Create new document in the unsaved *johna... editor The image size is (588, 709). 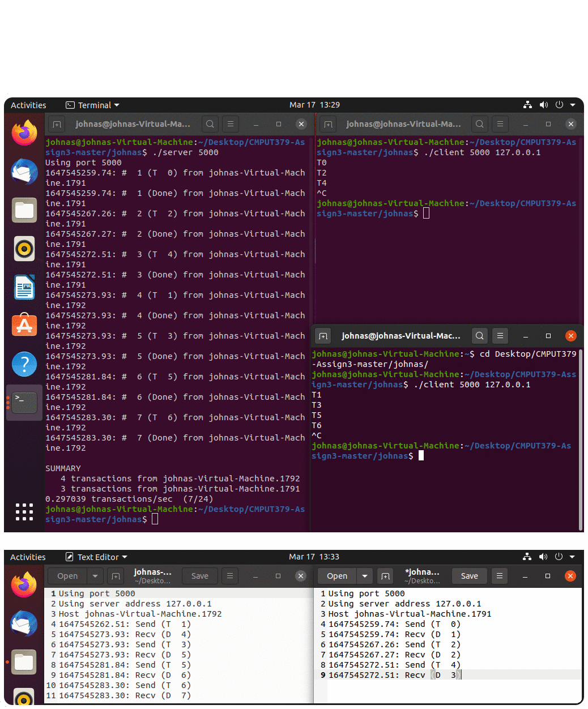click(385, 576)
